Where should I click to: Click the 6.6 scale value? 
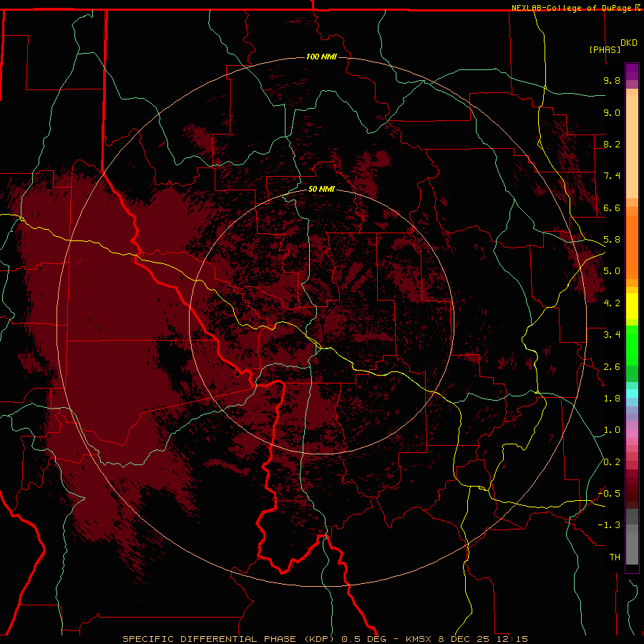[612, 208]
